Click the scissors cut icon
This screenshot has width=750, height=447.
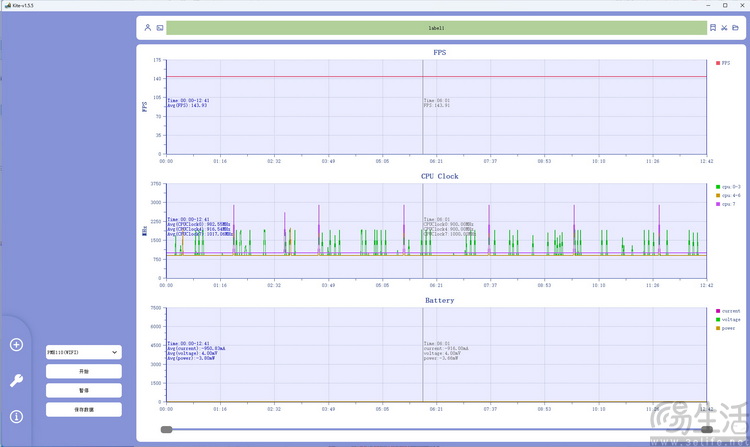point(724,28)
